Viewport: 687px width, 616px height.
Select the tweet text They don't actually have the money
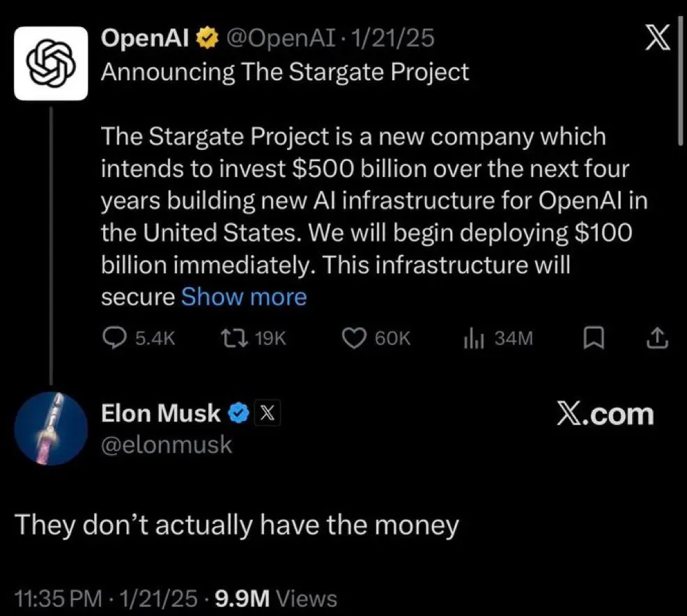click(x=237, y=525)
